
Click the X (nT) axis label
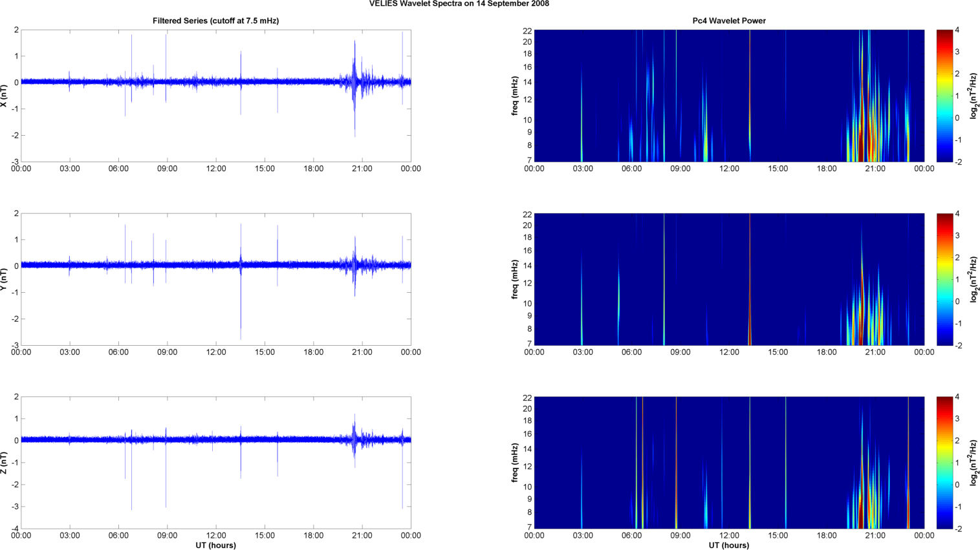pyautogui.click(x=4, y=96)
